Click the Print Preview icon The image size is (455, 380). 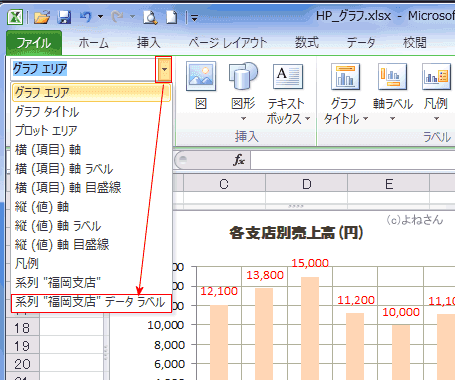[150, 17]
